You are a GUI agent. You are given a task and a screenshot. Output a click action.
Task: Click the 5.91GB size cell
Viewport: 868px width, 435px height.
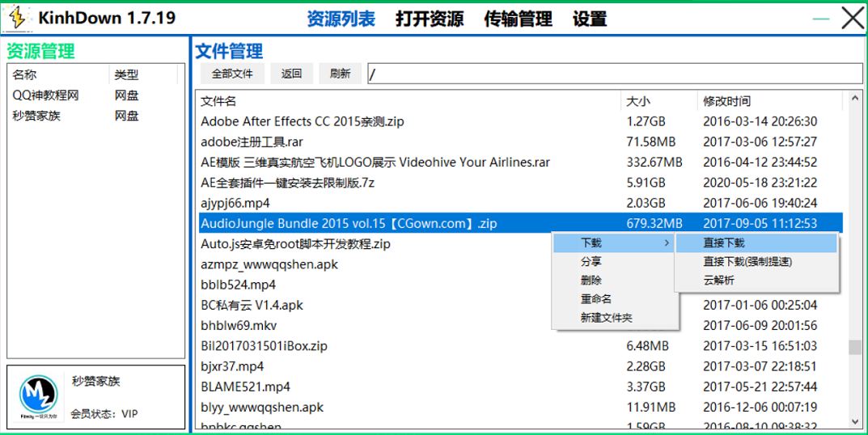[x=646, y=183]
